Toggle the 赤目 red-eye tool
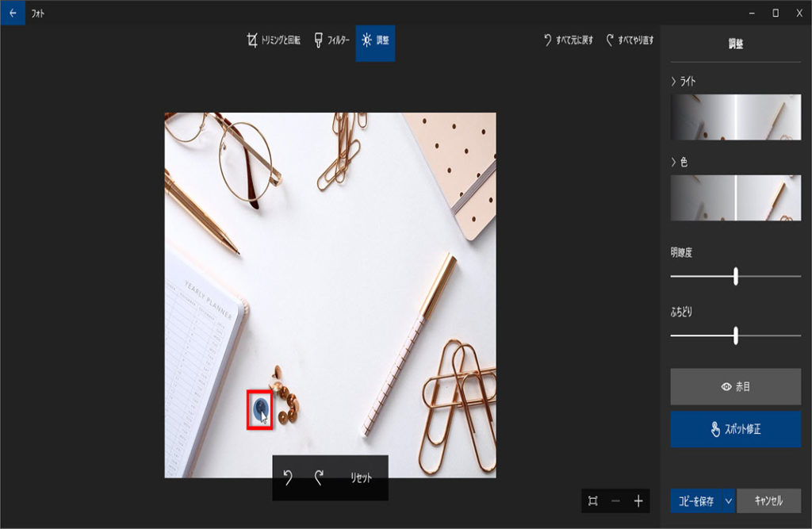Viewport: 812px width, 529px height. (735, 387)
